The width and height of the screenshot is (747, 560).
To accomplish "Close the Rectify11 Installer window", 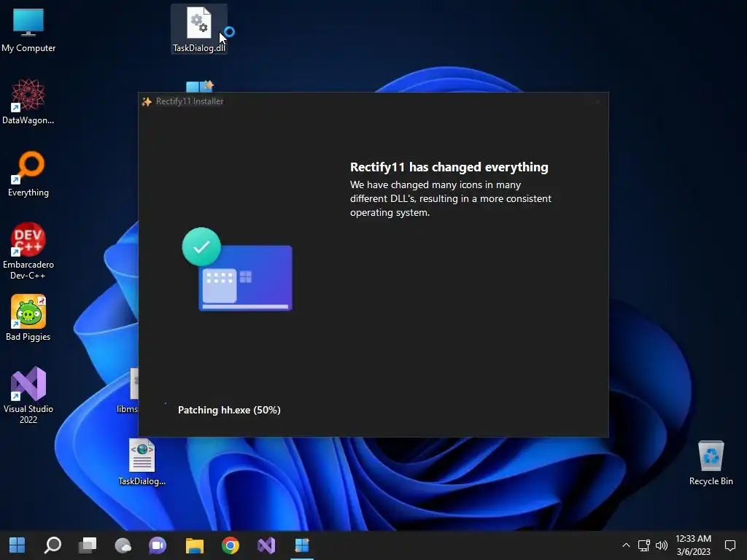I will [597, 101].
